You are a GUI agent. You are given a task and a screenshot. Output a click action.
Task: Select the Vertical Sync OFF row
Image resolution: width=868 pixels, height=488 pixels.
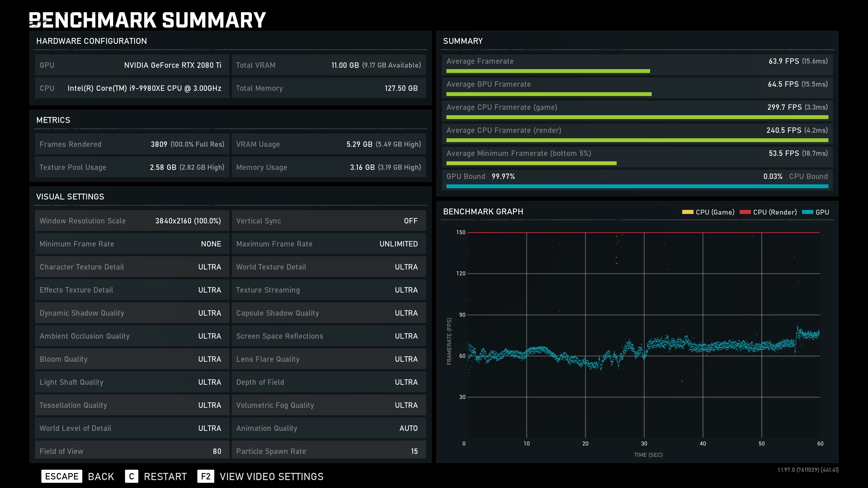coord(328,221)
